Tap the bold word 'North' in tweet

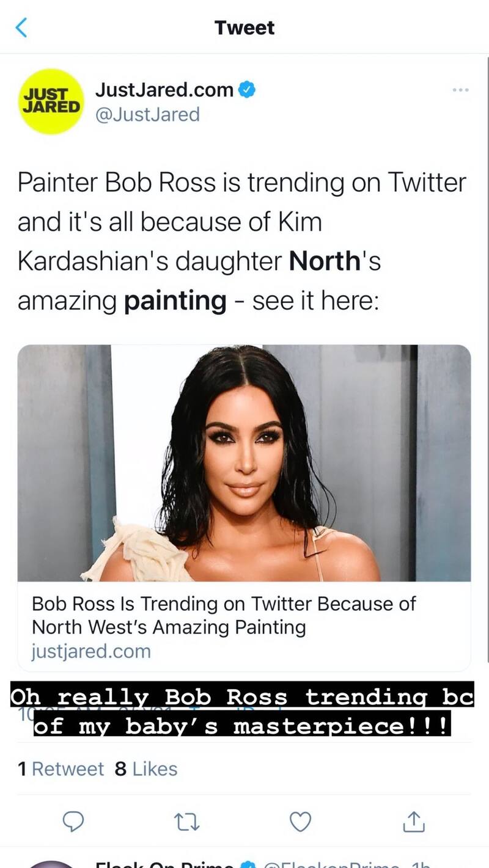pyautogui.click(x=323, y=261)
